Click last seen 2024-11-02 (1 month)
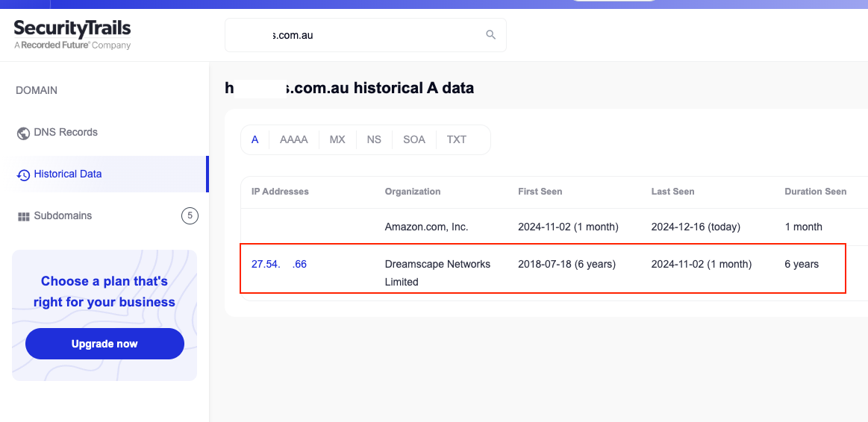 coord(702,265)
